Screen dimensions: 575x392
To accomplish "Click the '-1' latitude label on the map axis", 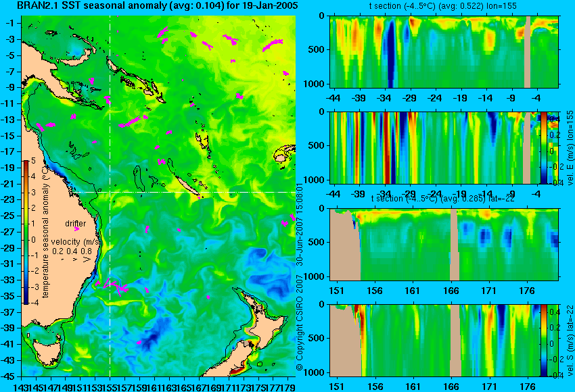I will click(10, 23).
